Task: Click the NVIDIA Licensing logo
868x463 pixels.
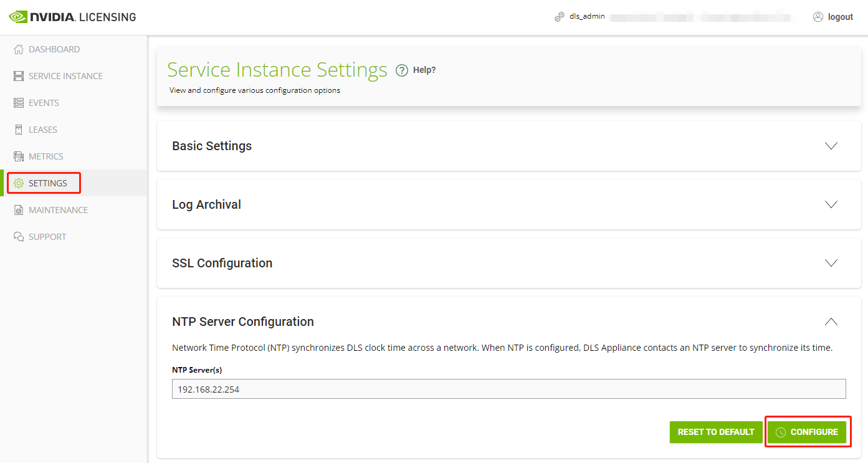Action: point(72,17)
